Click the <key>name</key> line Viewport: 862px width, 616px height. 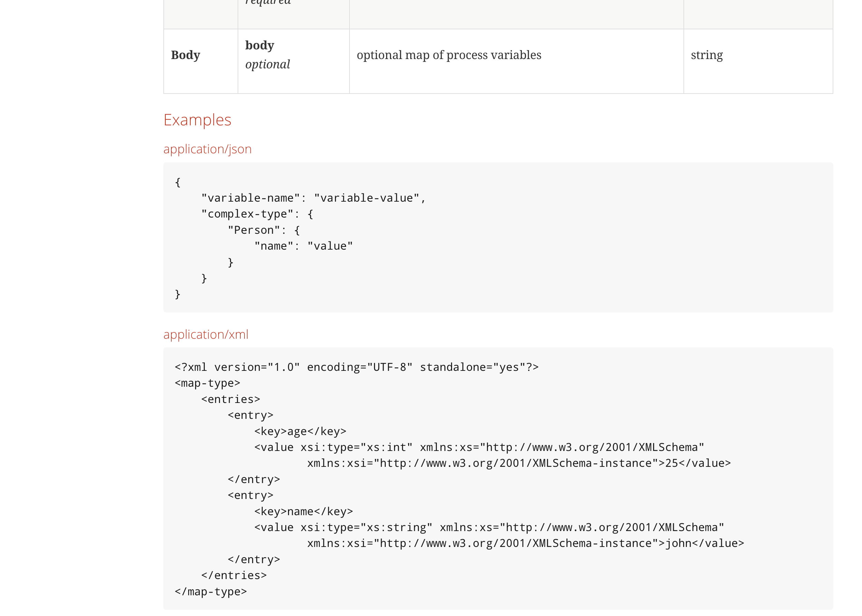pyautogui.click(x=304, y=511)
